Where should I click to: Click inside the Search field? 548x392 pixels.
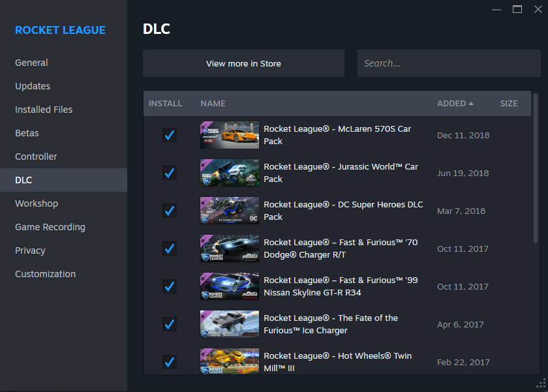(x=449, y=63)
